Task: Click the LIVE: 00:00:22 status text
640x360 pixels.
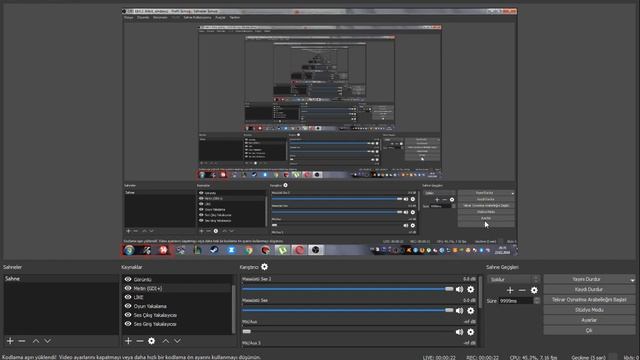Action: click(x=439, y=358)
